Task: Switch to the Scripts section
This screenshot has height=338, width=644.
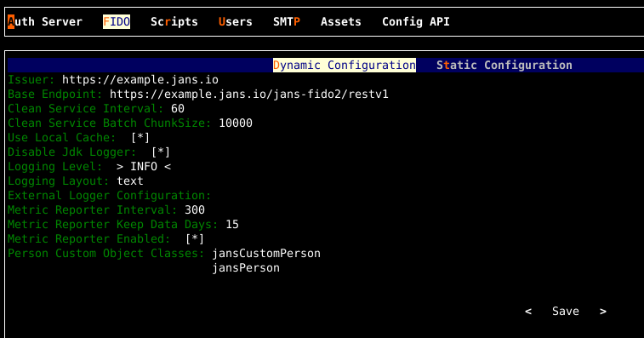Action: tap(174, 22)
